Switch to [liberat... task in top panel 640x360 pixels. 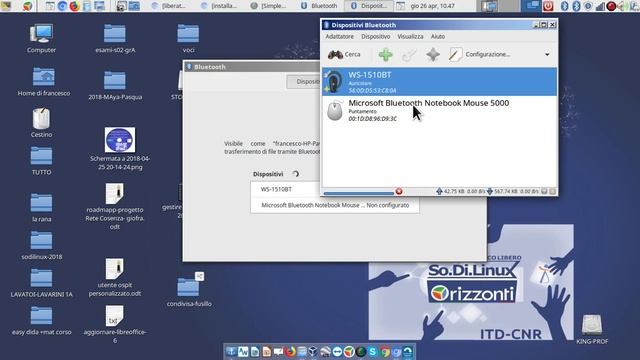coord(169,6)
